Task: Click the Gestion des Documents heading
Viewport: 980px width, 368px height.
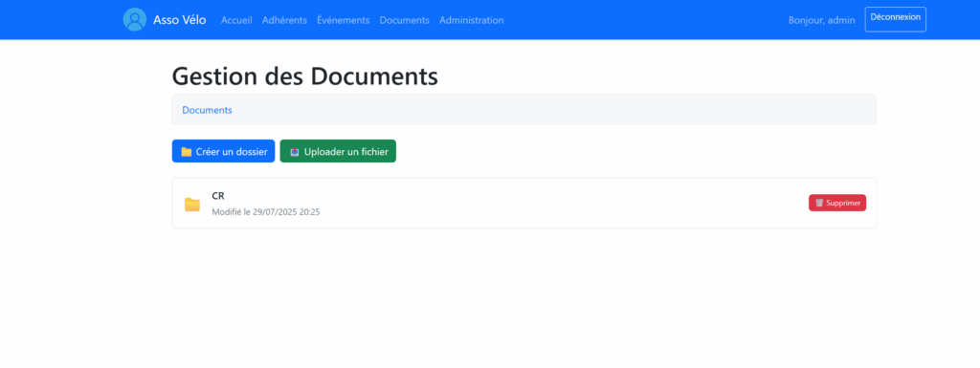Action: pos(305,76)
